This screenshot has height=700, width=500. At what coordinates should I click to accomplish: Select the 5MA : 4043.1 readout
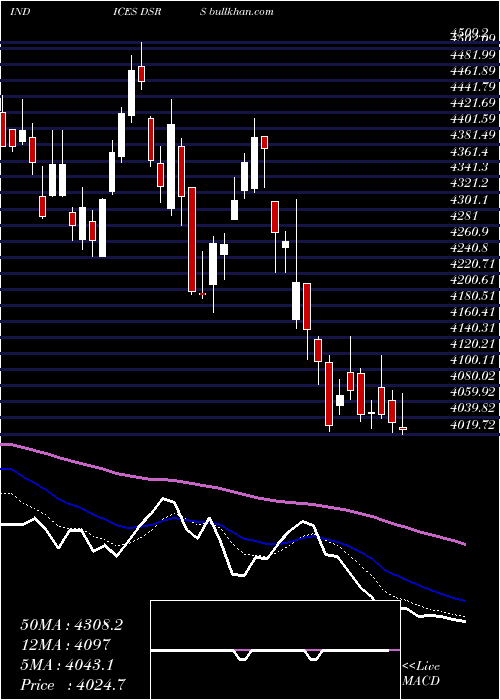pos(67,665)
